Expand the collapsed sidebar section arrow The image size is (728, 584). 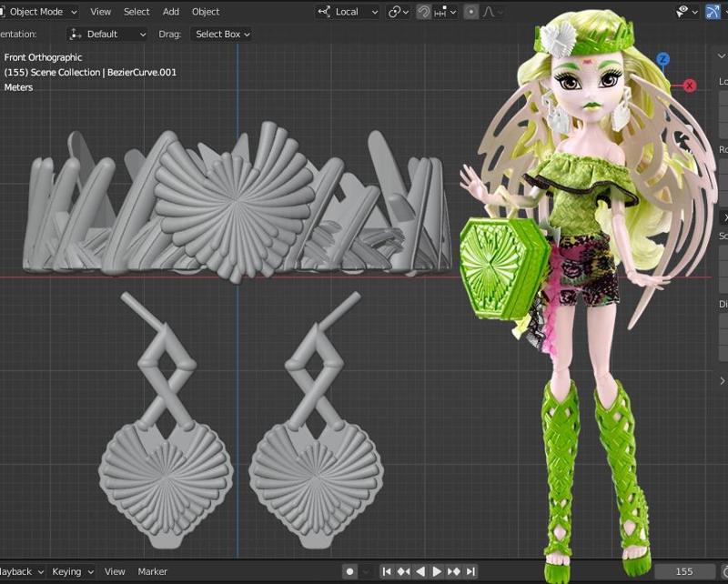coord(723,381)
